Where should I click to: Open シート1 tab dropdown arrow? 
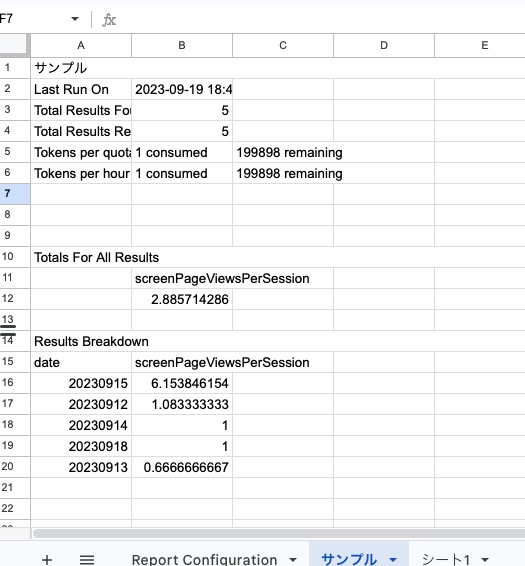pyautogui.click(x=485, y=560)
